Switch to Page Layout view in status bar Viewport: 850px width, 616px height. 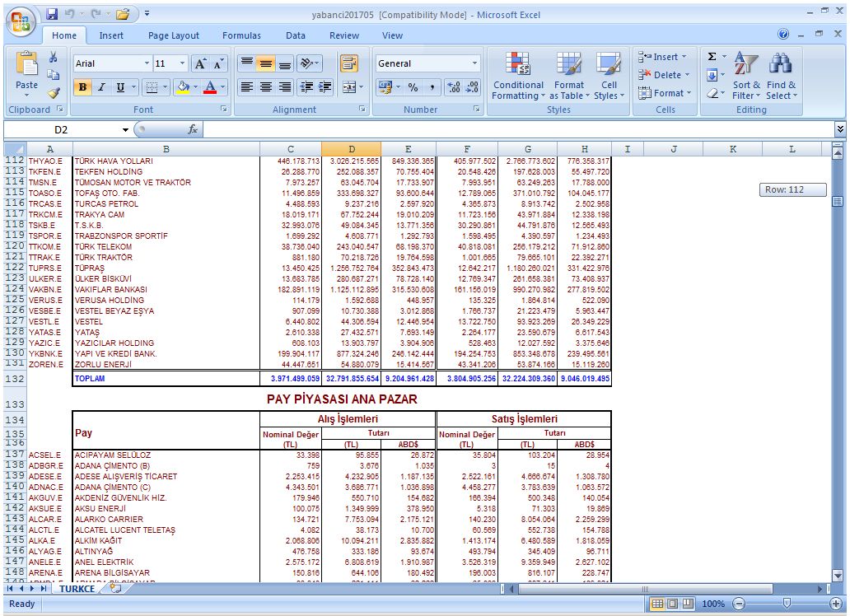point(672,604)
